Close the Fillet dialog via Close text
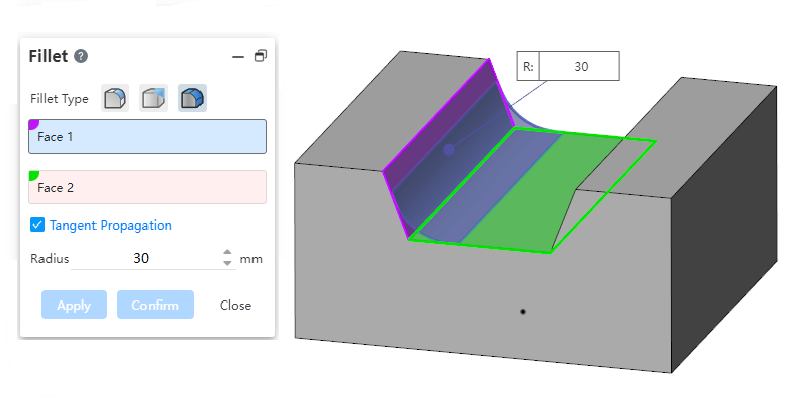The height and width of the screenshot is (398, 800). [235, 305]
